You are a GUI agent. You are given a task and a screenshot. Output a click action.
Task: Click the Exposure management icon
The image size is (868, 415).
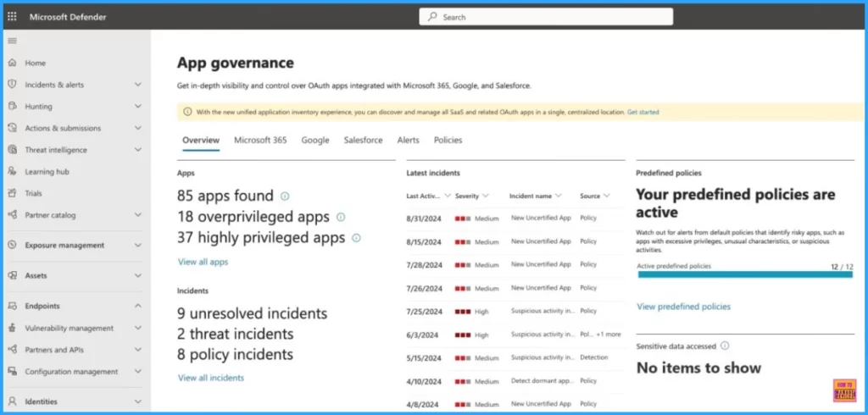12,245
